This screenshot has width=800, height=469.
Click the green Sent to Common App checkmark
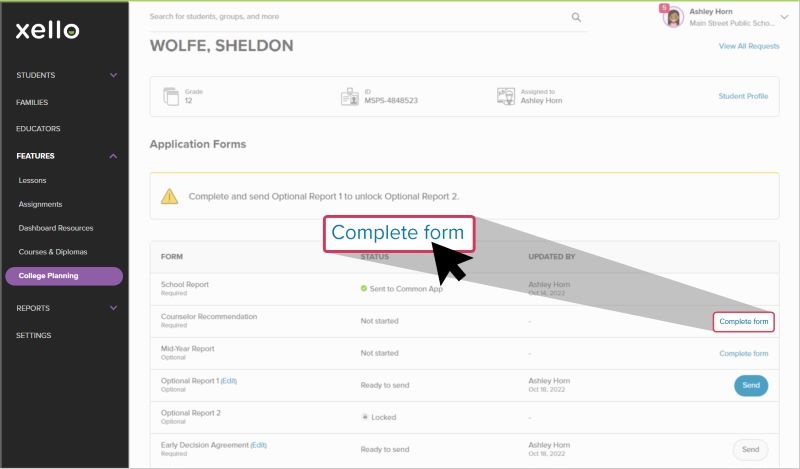pyautogui.click(x=364, y=288)
